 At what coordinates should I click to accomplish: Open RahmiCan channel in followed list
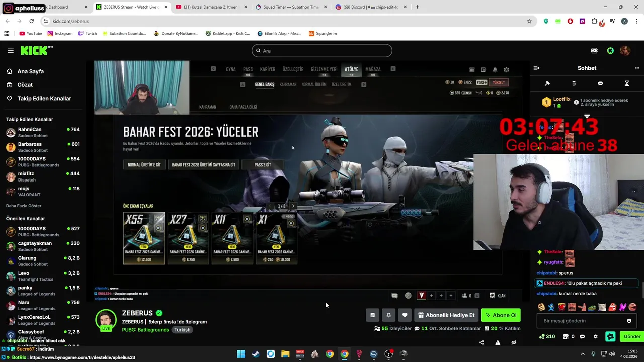[x=43, y=132]
